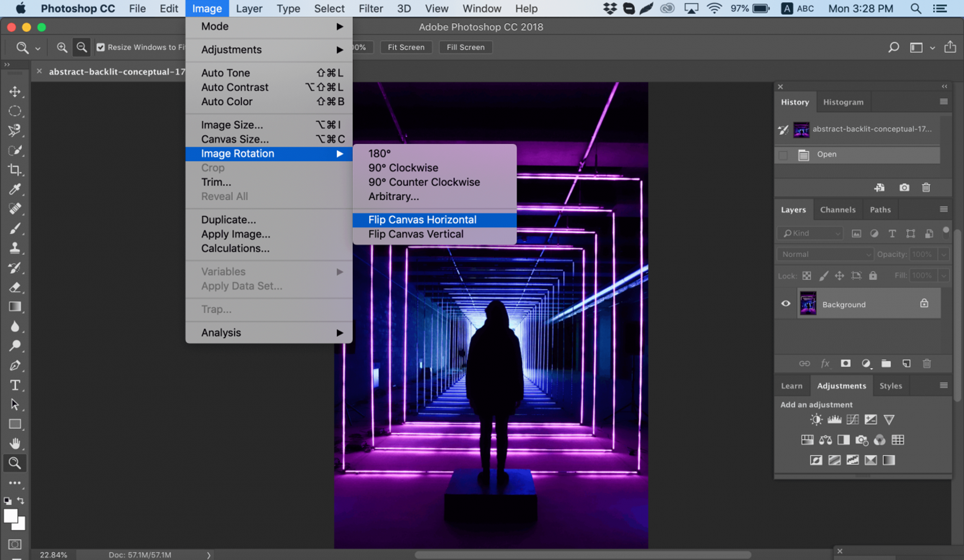Switch to the Histogram tab
964x560 pixels.
tap(843, 101)
